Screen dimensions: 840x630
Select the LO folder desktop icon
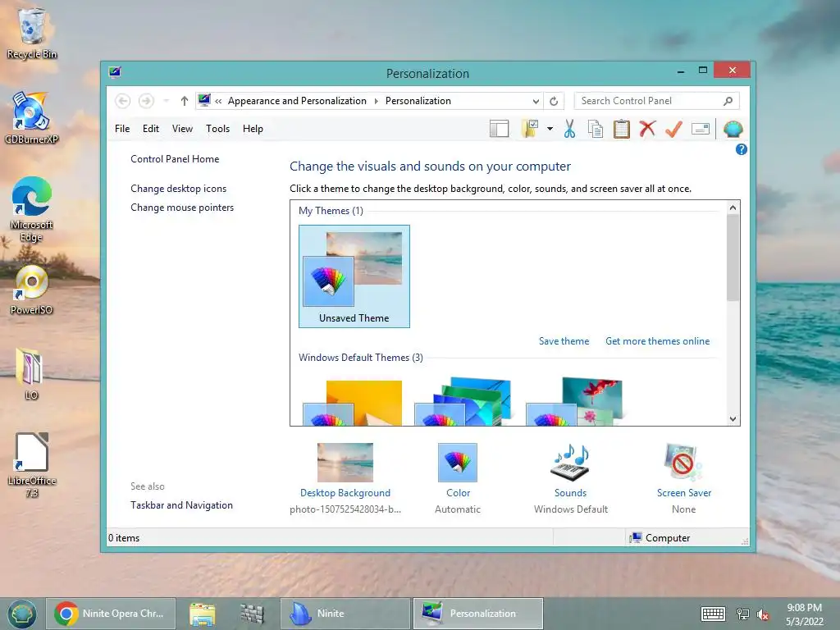[x=31, y=374]
